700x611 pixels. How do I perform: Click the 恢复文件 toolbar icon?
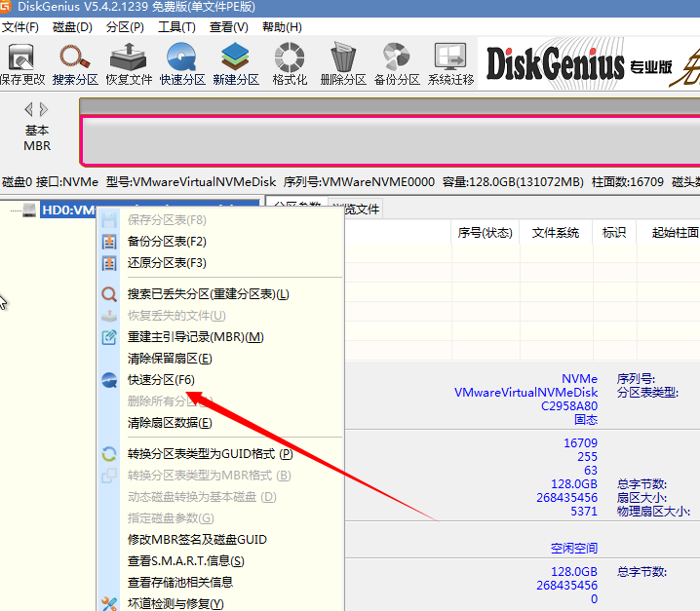[x=129, y=57]
